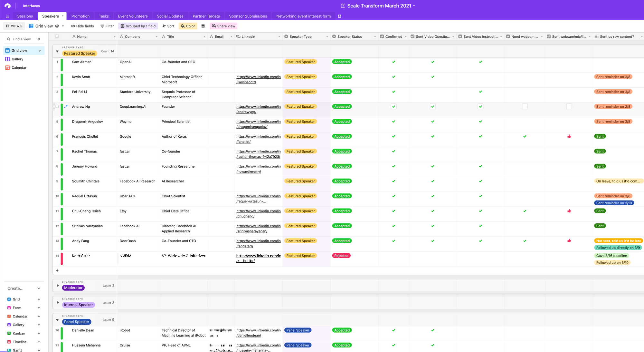
Task: Open the Color records button
Action: click(188, 26)
